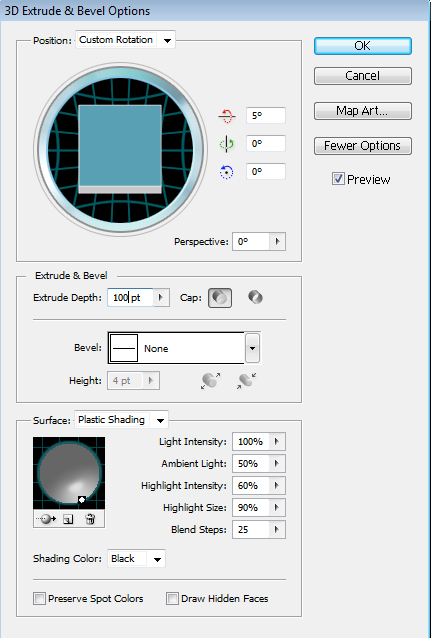Image resolution: width=438 pixels, height=638 pixels.
Task: Click the Map Art button
Action: [x=363, y=111]
